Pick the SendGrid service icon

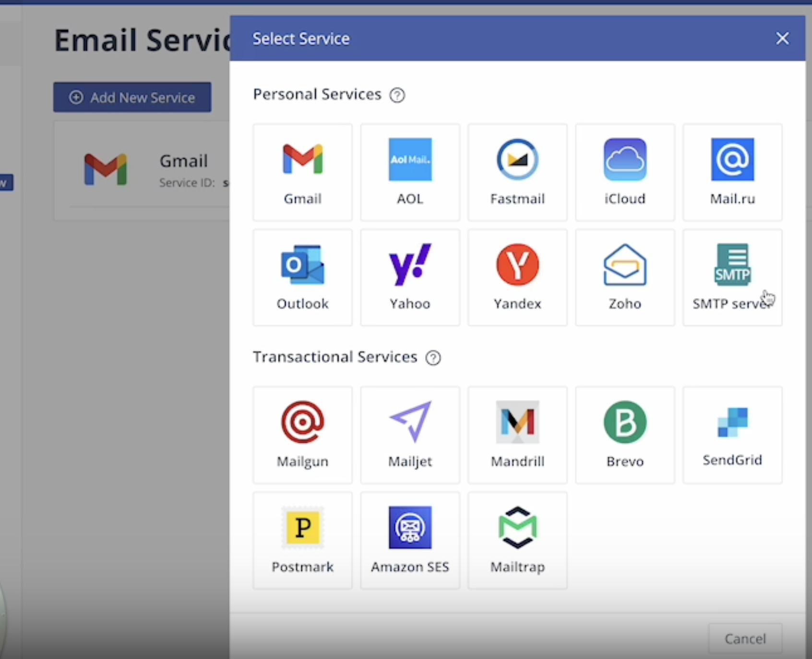click(732, 422)
